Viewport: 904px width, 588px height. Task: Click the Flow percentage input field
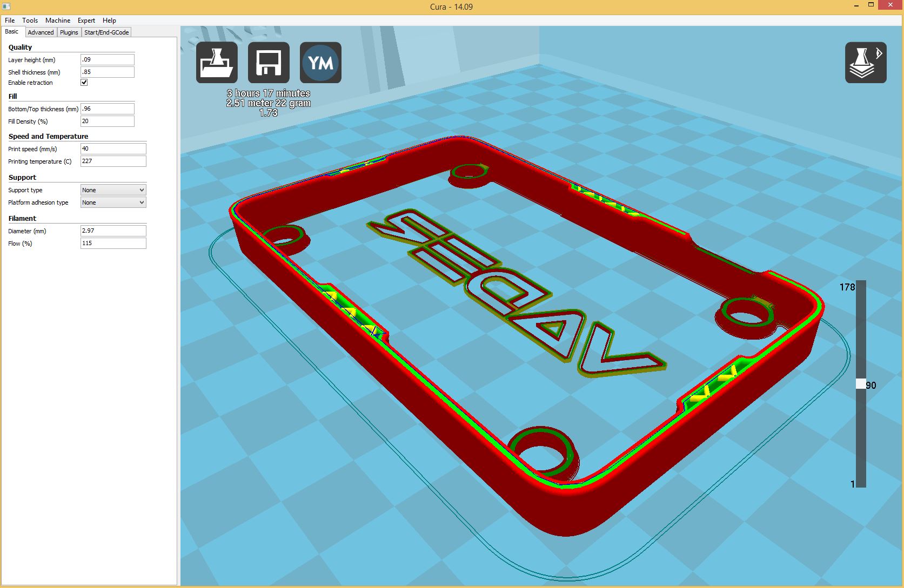pos(113,244)
